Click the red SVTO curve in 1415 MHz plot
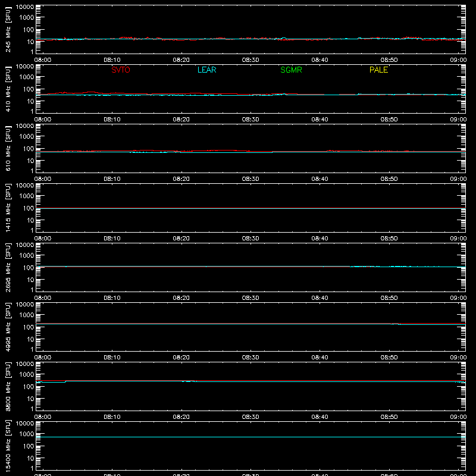This screenshot has width=476, height=476. [250, 208]
